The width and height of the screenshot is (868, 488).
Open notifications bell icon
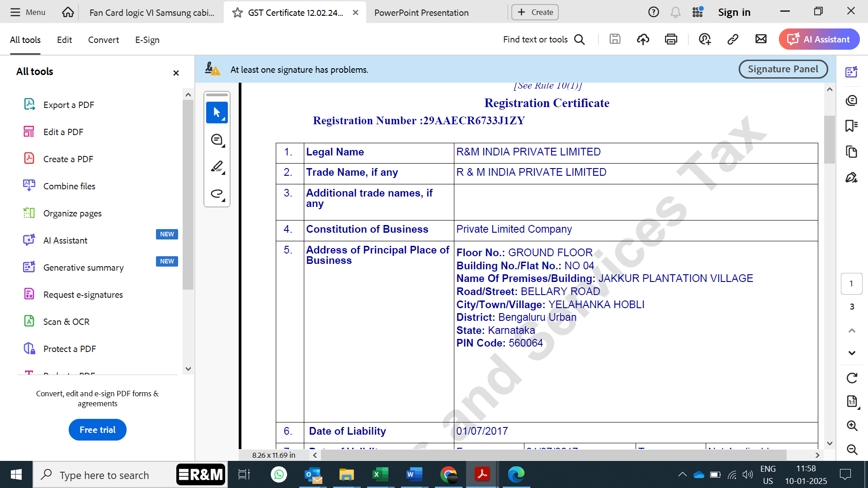click(675, 12)
